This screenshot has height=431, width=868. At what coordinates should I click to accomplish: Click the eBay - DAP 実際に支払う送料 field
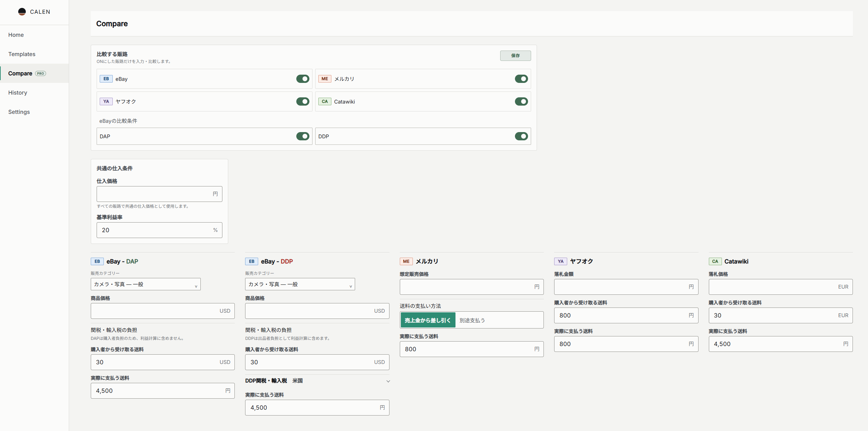point(163,391)
